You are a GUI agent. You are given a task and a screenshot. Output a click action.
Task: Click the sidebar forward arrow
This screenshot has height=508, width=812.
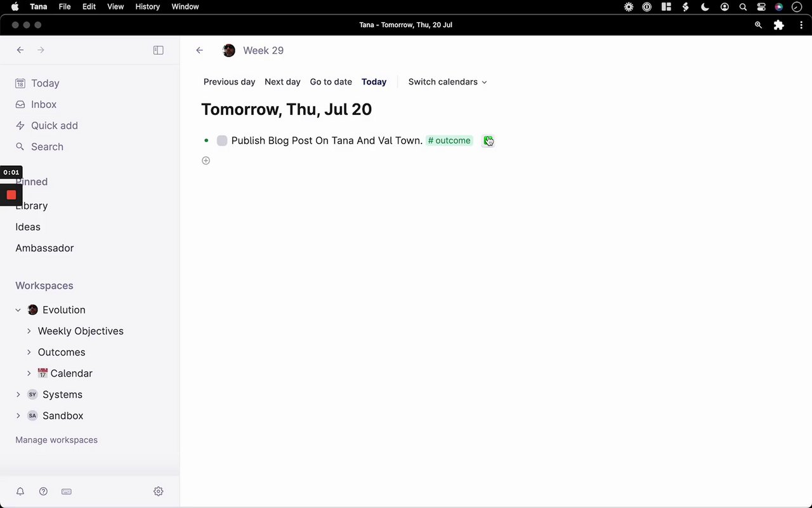[41, 50]
